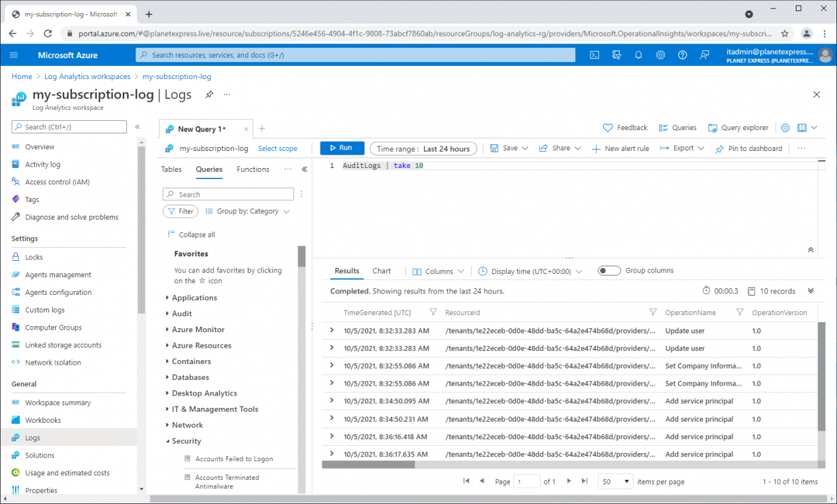Expand the first Update user result row

(332, 331)
